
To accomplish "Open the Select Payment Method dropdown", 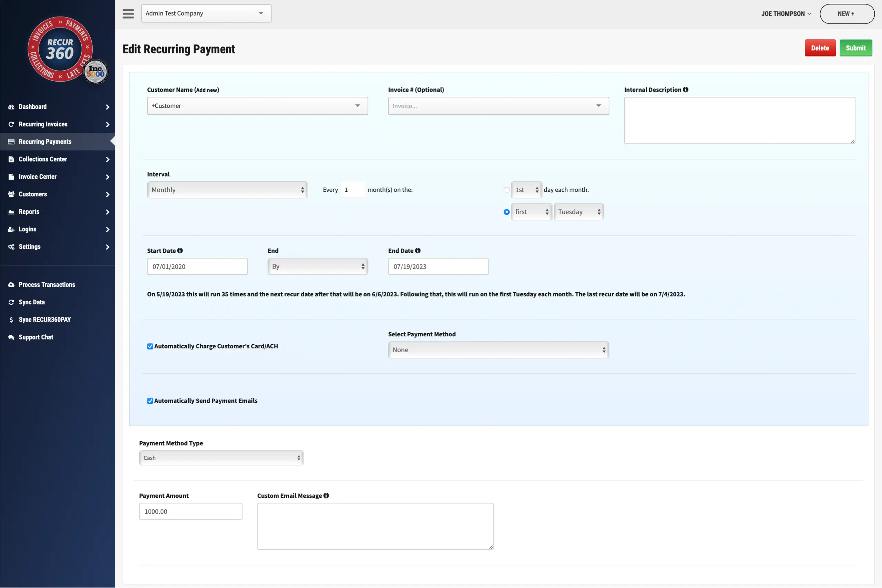I will [x=499, y=349].
